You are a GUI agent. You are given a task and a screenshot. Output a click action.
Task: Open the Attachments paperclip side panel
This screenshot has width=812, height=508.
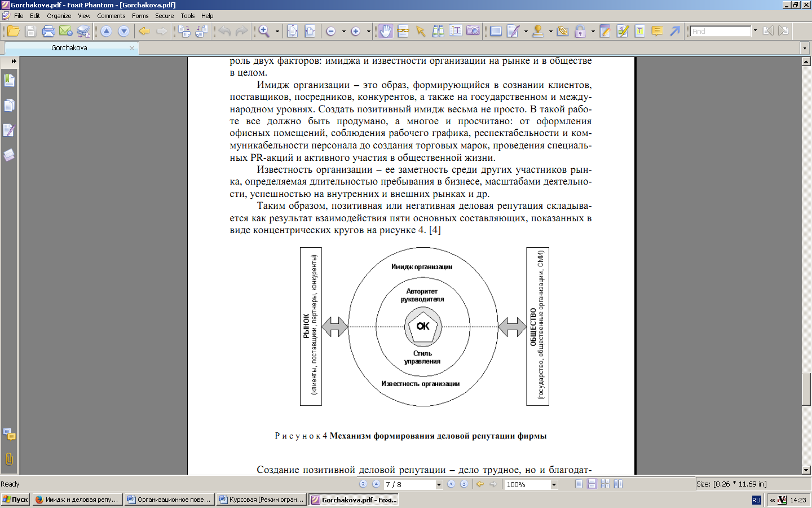[x=9, y=459]
